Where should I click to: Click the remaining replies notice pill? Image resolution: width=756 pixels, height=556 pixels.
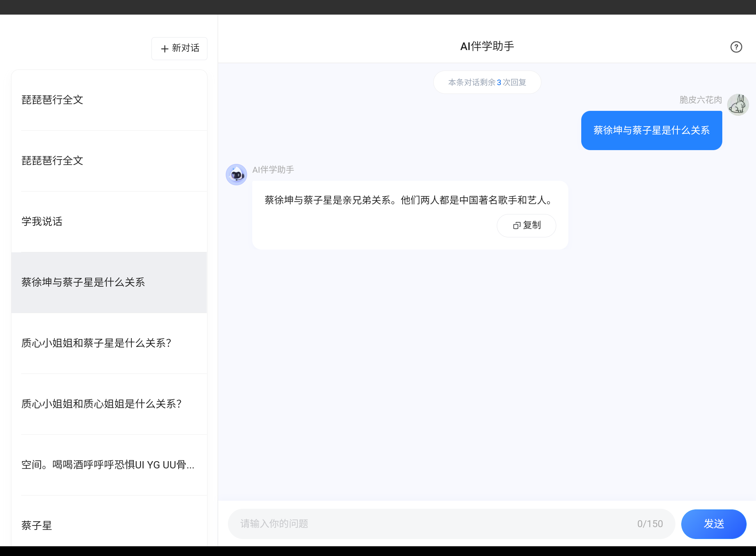point(487,82)
